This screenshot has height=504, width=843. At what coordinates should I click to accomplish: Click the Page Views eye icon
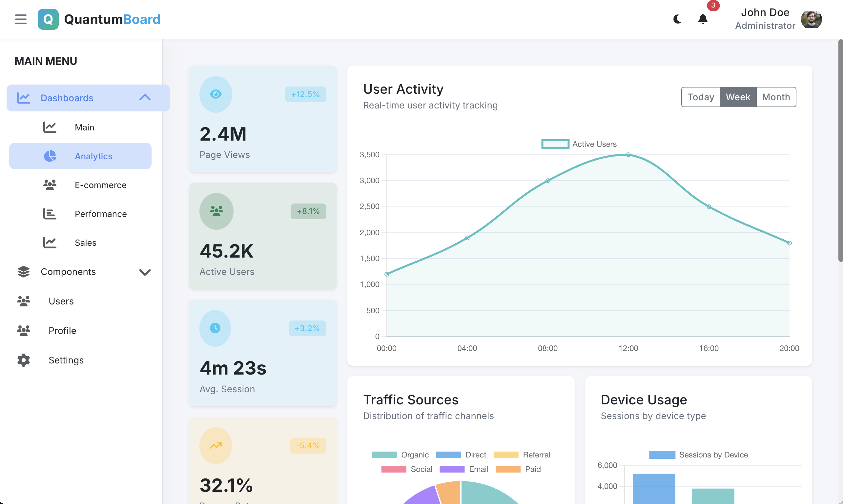coord(216,94)
